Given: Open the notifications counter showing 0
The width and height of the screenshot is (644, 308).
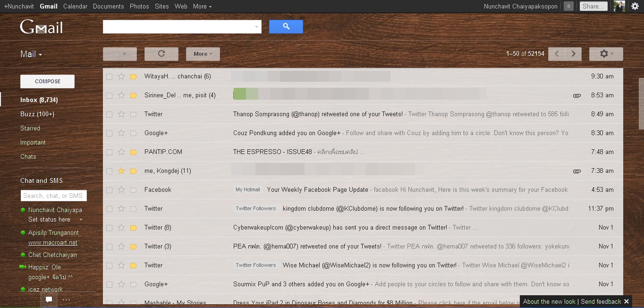Looking at the screenshot, I should coord(569,6).
